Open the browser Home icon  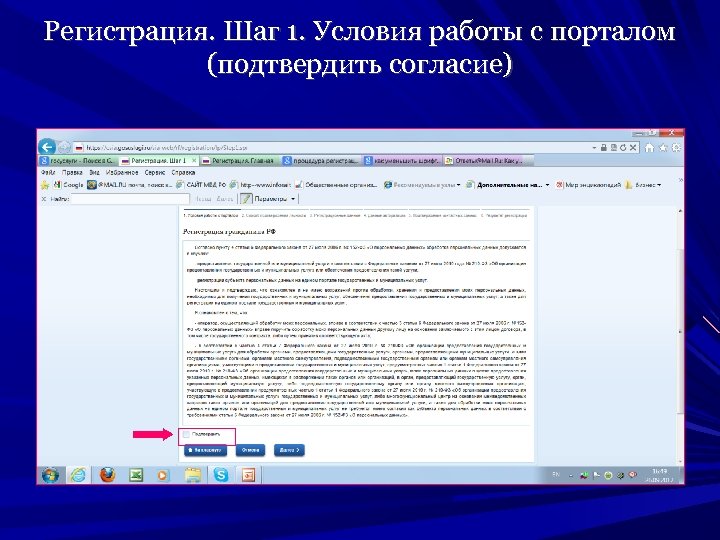coord(649,147)
